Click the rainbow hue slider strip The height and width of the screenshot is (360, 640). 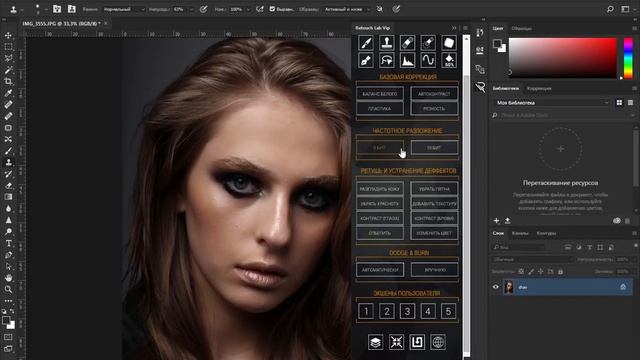click(628, 58)
